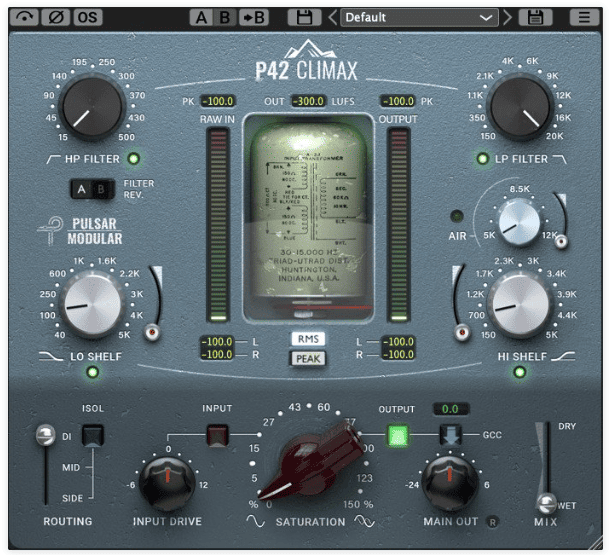Viewport: 612px width, 555px height.
Task: Toggle the green OUTPUT button
Action: coord(398,436)
